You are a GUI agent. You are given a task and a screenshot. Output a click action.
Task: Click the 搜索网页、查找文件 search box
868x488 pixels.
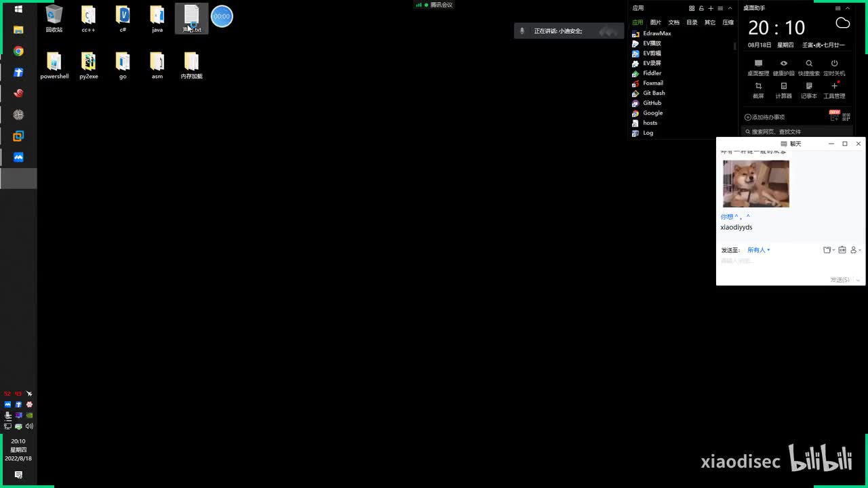pyautogui.click(x=798, y=131)
